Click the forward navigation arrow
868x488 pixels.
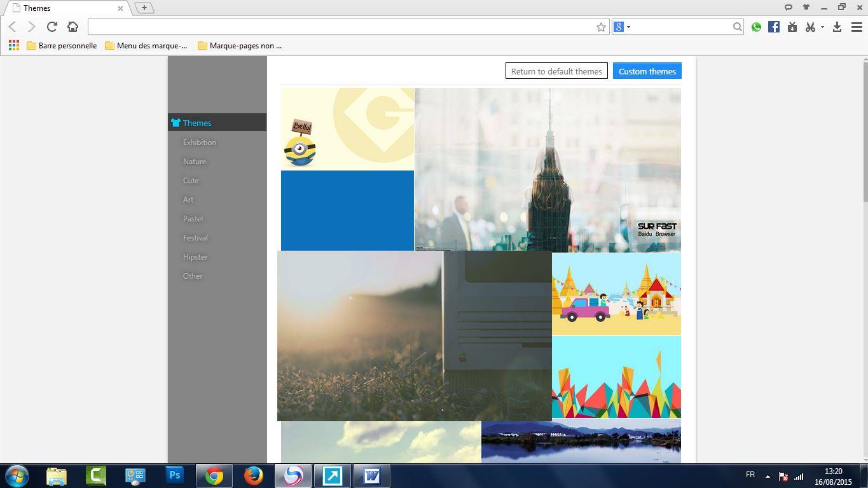32,27
